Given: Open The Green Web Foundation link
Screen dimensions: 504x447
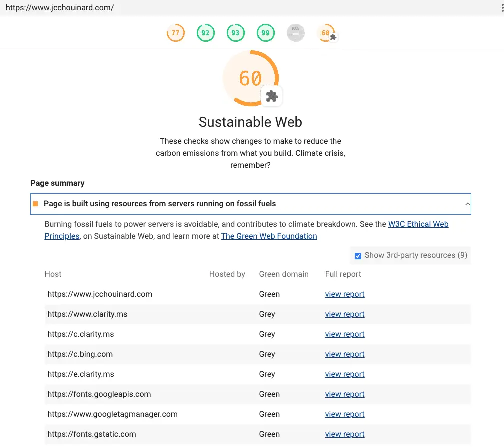Looking at the screenshot, I should tap(269, 236).
